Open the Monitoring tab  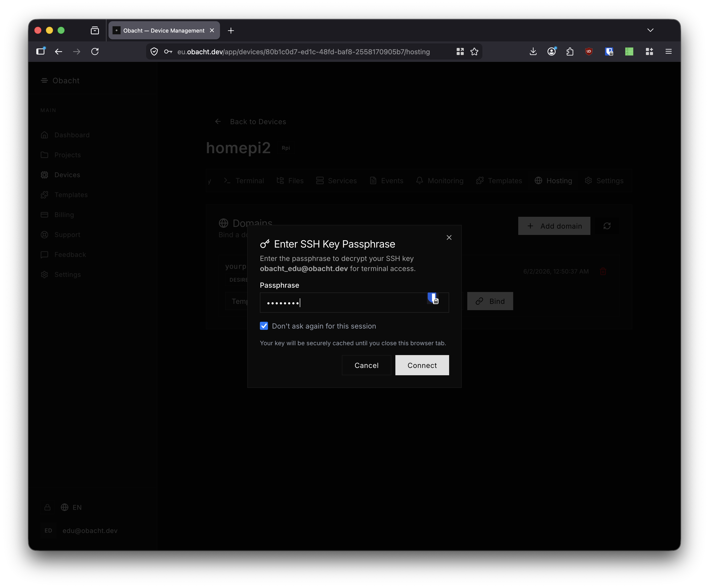tap(440, 181)
